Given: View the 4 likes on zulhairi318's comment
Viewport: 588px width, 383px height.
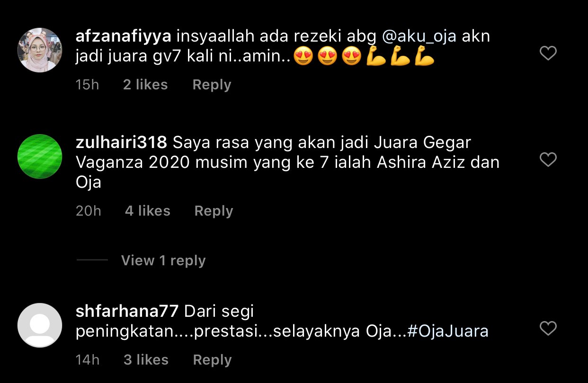Looking at the screenshot, I should point(147,211).
